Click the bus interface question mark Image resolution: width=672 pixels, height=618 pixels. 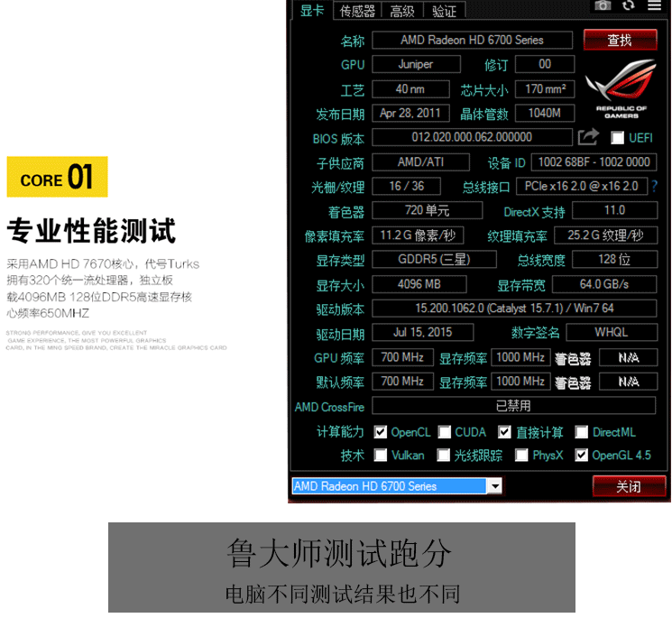(654, 186)
